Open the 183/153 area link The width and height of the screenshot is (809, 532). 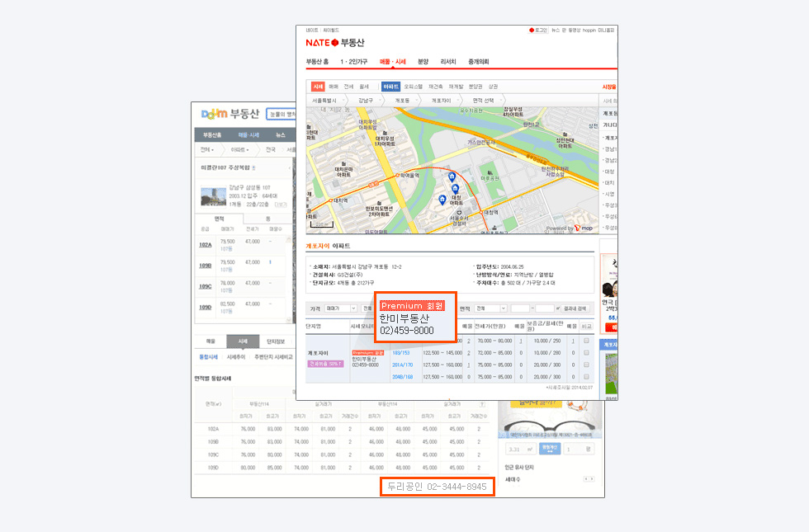coord(401,353)
